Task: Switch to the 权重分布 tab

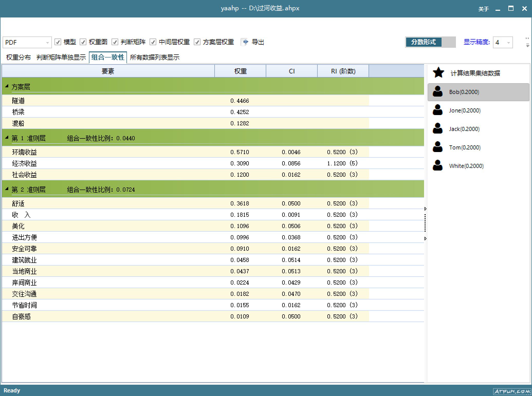Action: click(x=18, y=57)
